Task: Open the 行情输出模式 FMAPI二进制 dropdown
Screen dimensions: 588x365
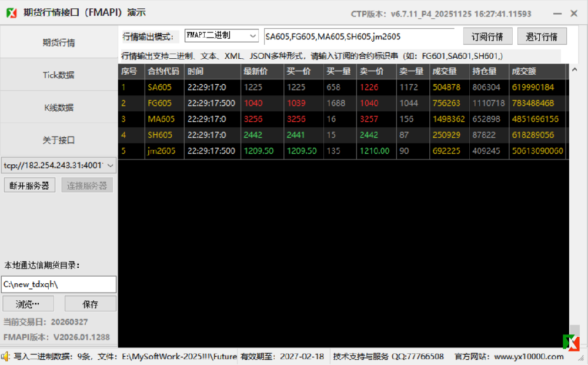Action: (222, 35)
